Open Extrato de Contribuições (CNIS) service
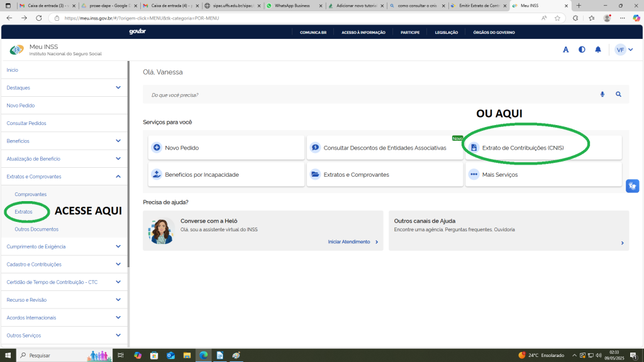This screenshot has height=362, width=644. [522, 148]
